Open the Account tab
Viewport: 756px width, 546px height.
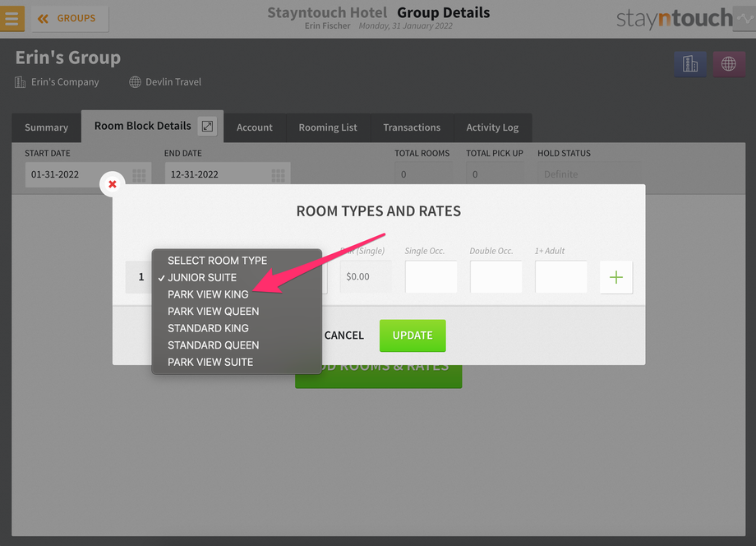[255, 127]
